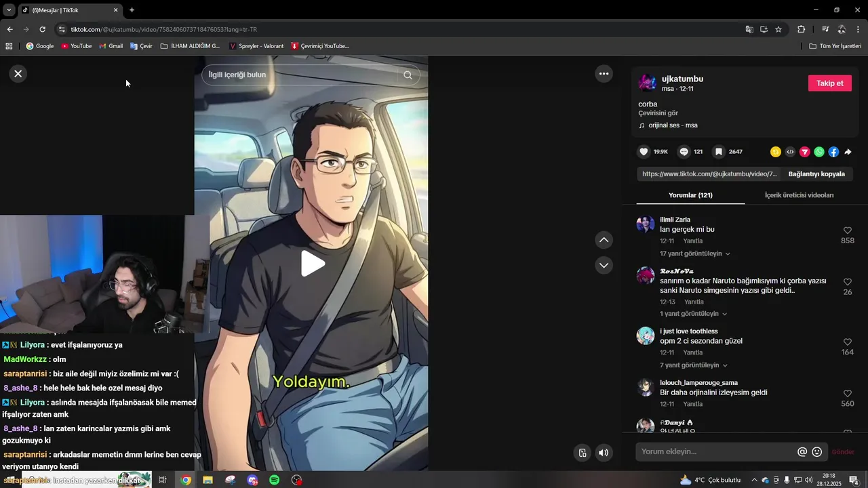Expand 7 replies under toothless comment
The height and width of the screenshot is (488, 868).
point(693,365)
